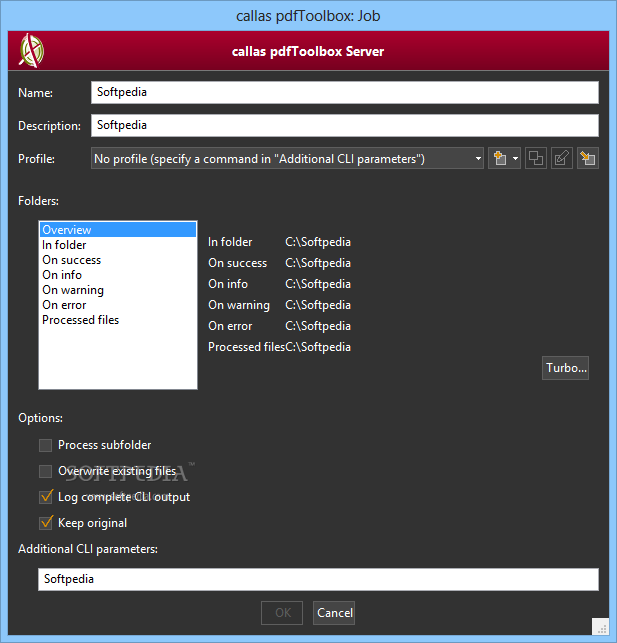
Task: Click the Cancel button
Action: (x=334, y=613)
